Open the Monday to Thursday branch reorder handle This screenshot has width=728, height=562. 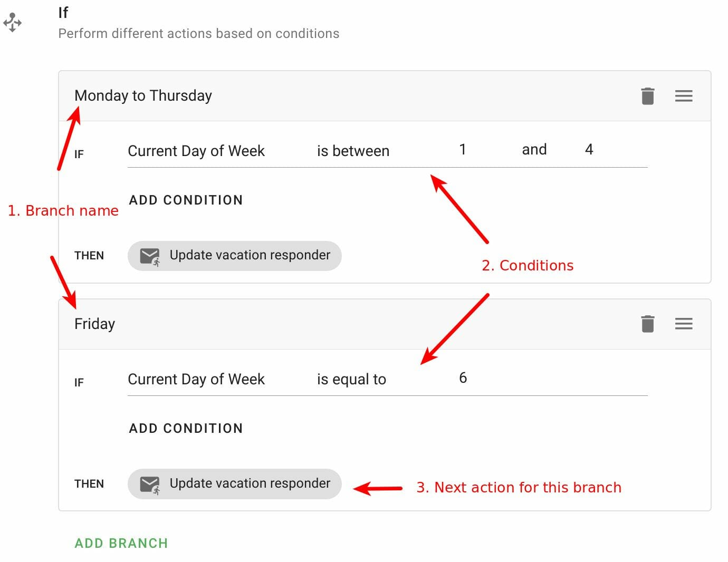pos(683,96)
